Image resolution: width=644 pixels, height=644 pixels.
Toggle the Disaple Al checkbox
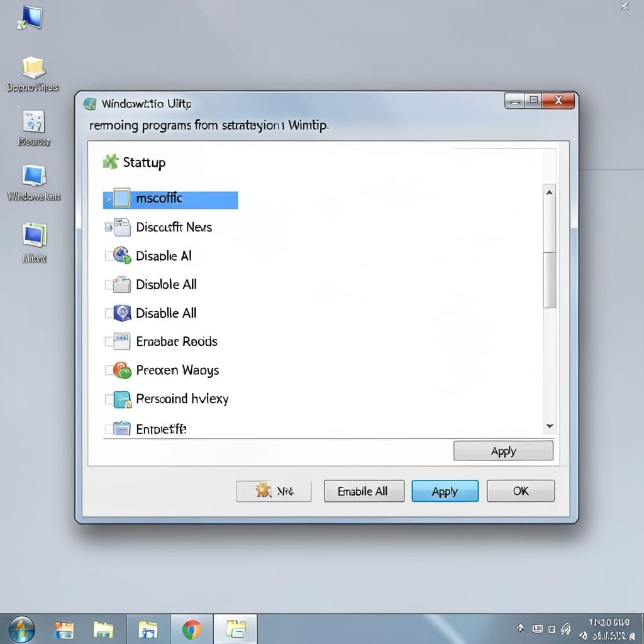coord(109,257)
